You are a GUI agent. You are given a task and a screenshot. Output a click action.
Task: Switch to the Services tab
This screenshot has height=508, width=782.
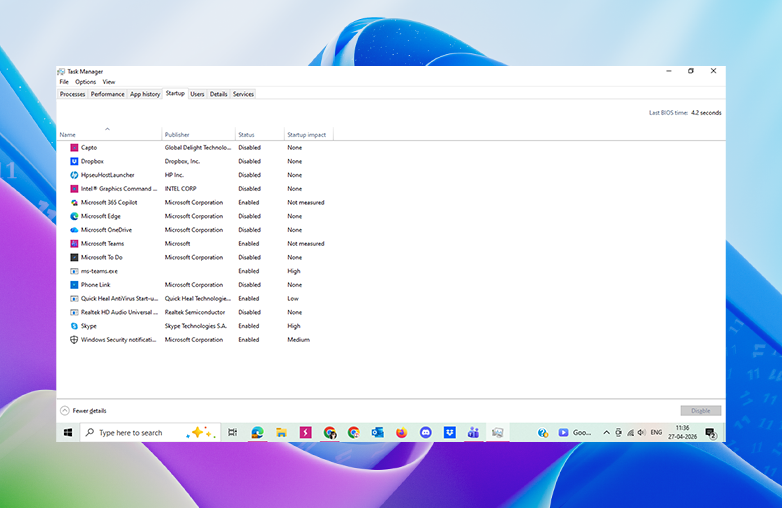coord(243,94)
